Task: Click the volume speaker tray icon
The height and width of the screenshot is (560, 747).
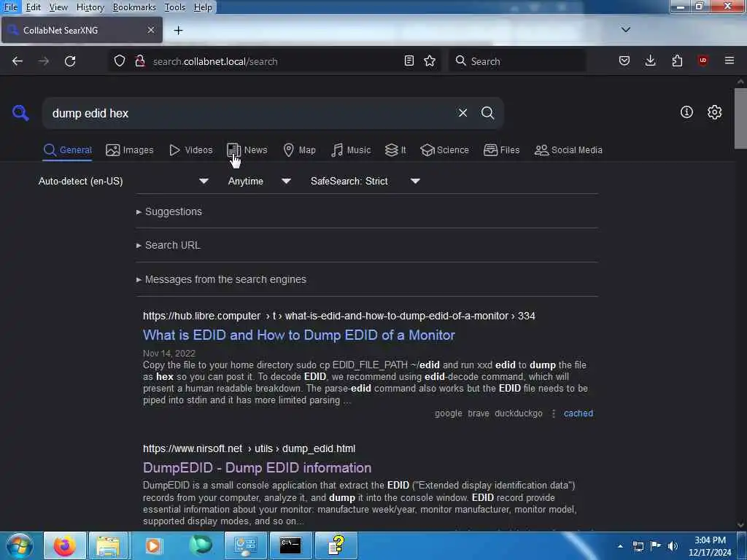Action: (x=673, y=546)
